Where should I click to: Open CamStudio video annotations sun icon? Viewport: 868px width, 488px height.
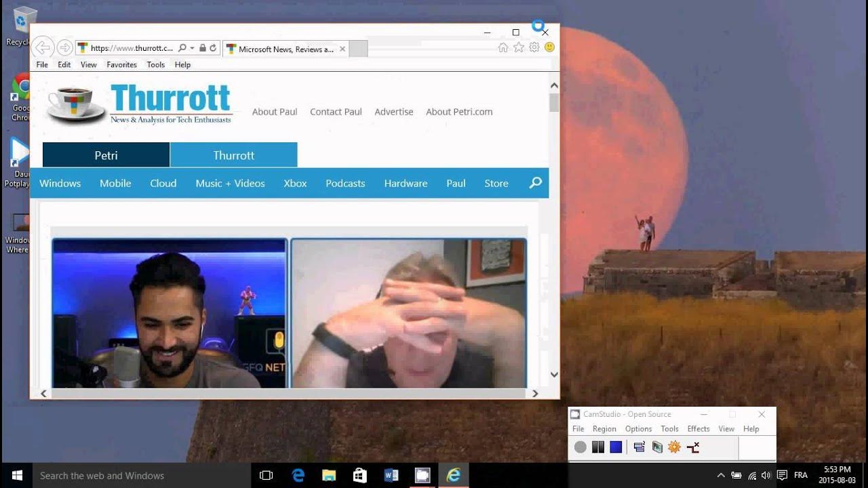click(x=674, y=447)
